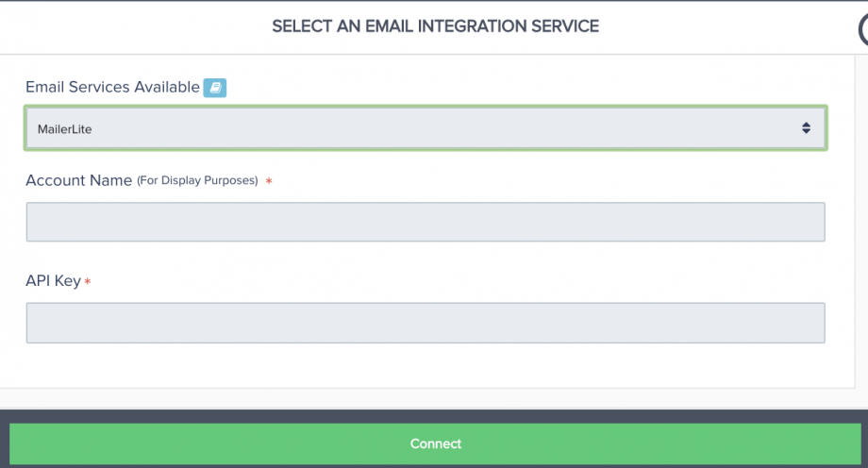Click the word "SERVICE" in the modal heading
The image size is (868, 468).
coord(563,26)
